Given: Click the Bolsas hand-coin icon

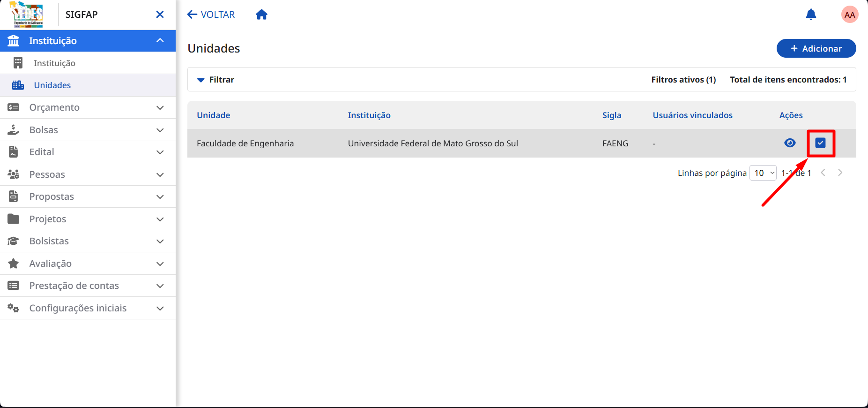Looking at the screenshot, I should coord(14,129).
